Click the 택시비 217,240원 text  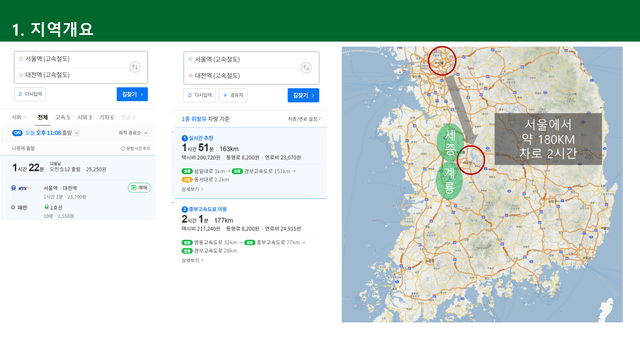pos(201,229)
